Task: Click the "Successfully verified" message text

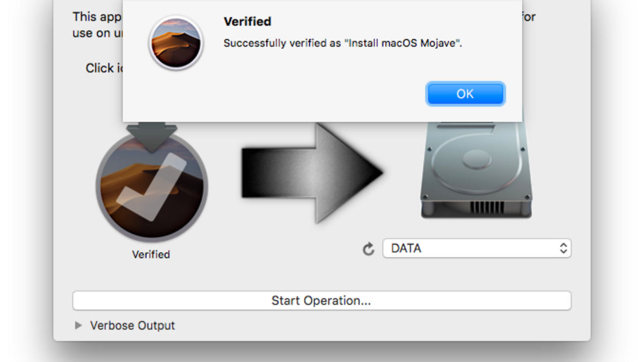Action: pyautogui.click(x=343, y=43)
